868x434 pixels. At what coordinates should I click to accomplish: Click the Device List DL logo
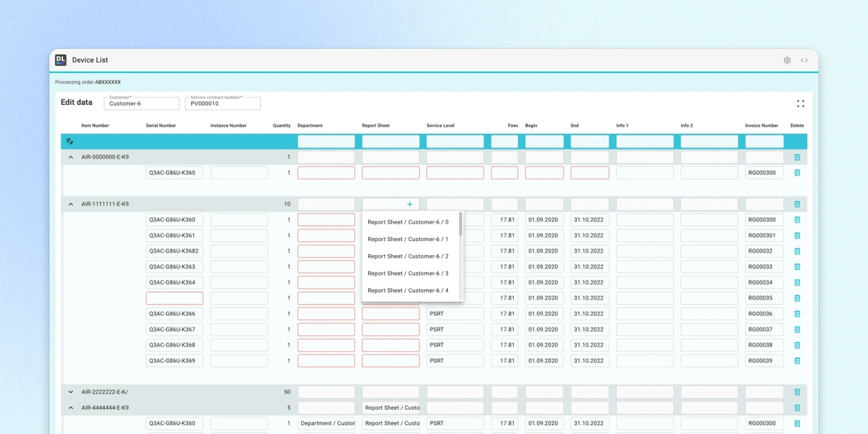(x=61, y=60)
